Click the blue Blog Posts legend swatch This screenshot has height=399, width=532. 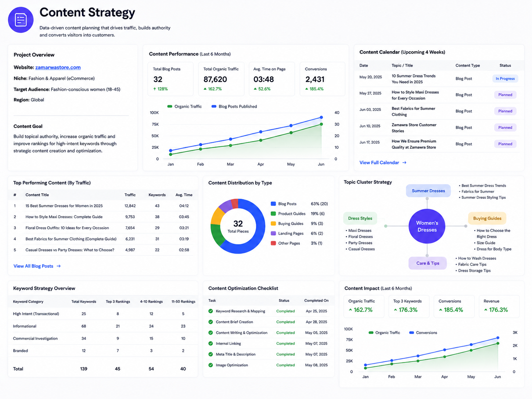(x=273, y=204)
